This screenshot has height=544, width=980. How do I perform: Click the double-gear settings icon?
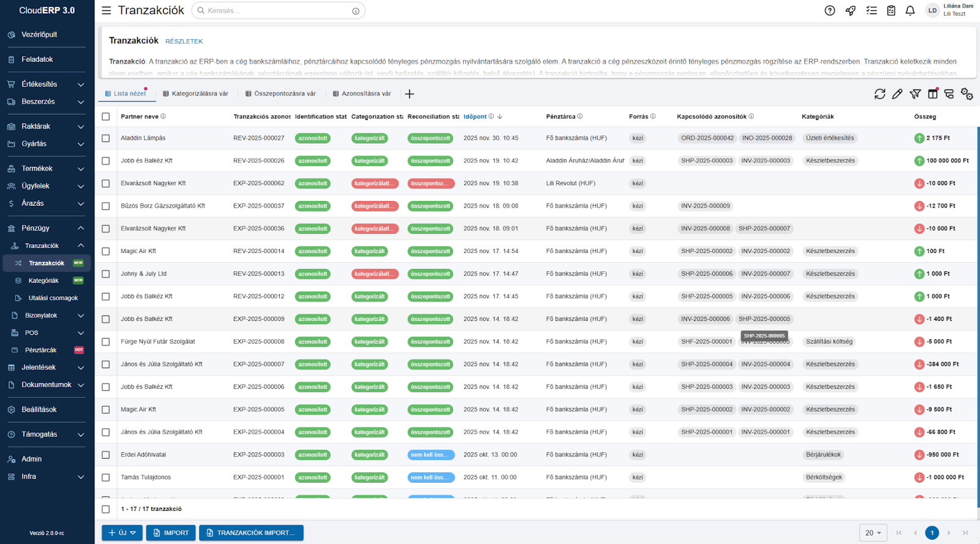(x=967, y=94)
